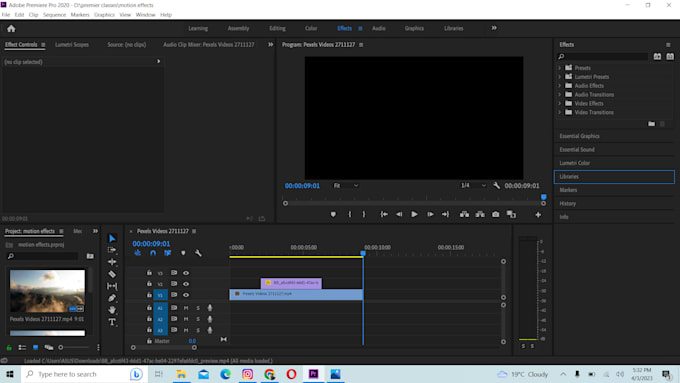Image resolution: width=680 pixels, height=383 pixels.
Task: Show more workspaces overflow chevron
Action: [x=494, y=28]
